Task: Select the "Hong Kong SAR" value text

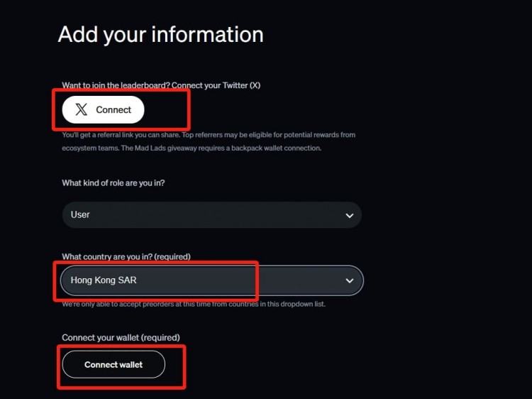Action: [104, 280]
